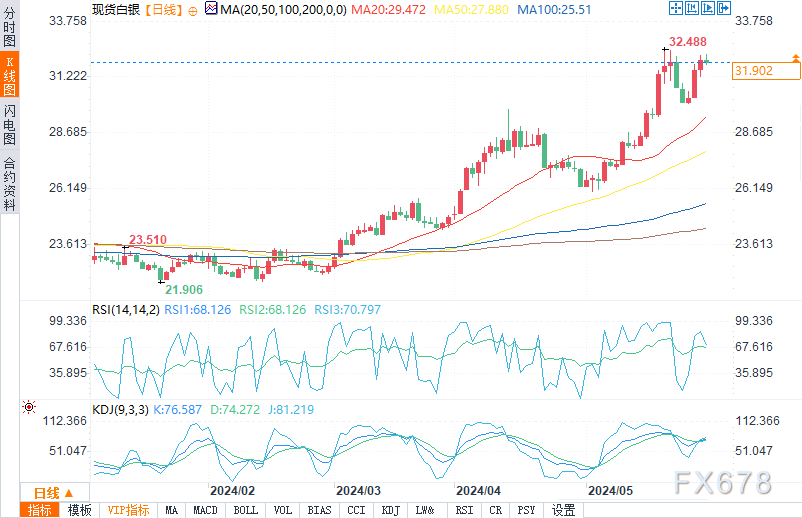The width and height of the screenshot is (802, 518).
Task: Open the 闪电图 side tab
Action: pos(9,124)
